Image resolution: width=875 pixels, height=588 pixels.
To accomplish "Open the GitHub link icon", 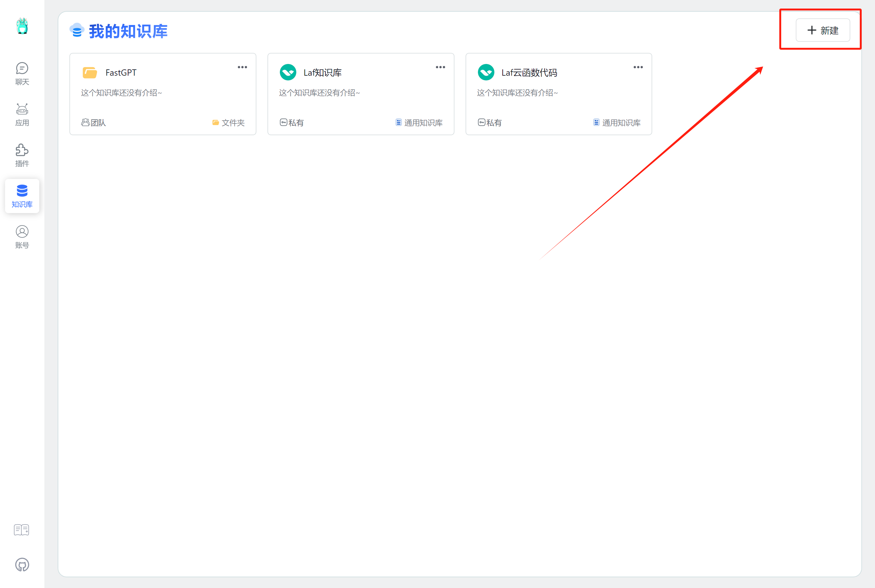I will coord(22,564).
